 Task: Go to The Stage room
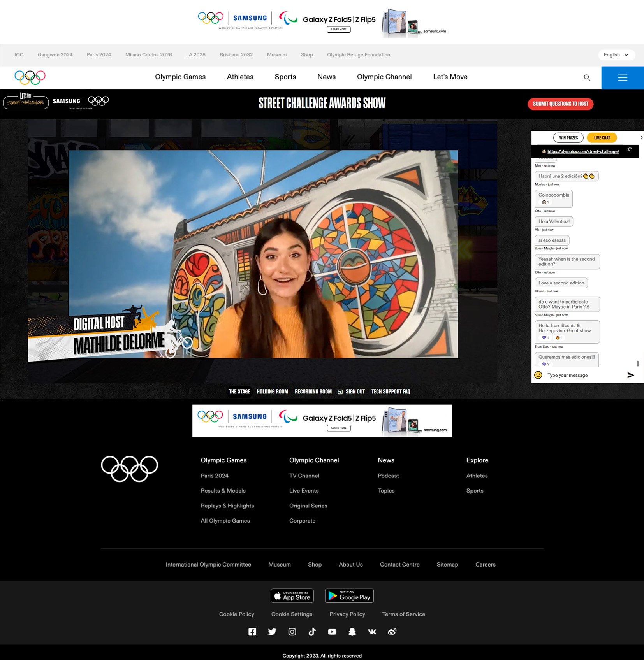point(239,391)
